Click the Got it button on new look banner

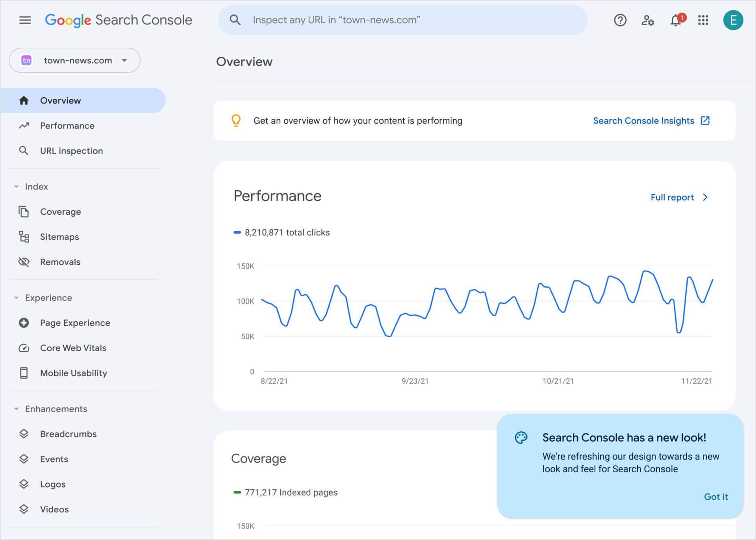click(716, 497)
